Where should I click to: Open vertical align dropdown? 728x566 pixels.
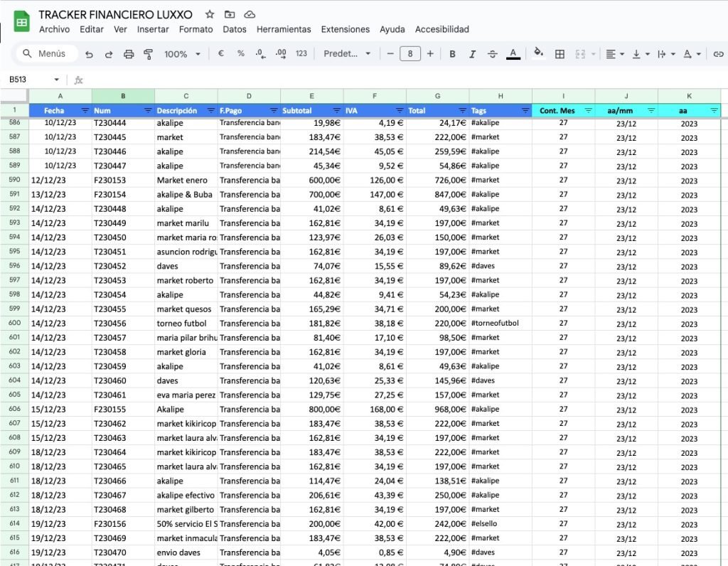(x=641, y=54)
